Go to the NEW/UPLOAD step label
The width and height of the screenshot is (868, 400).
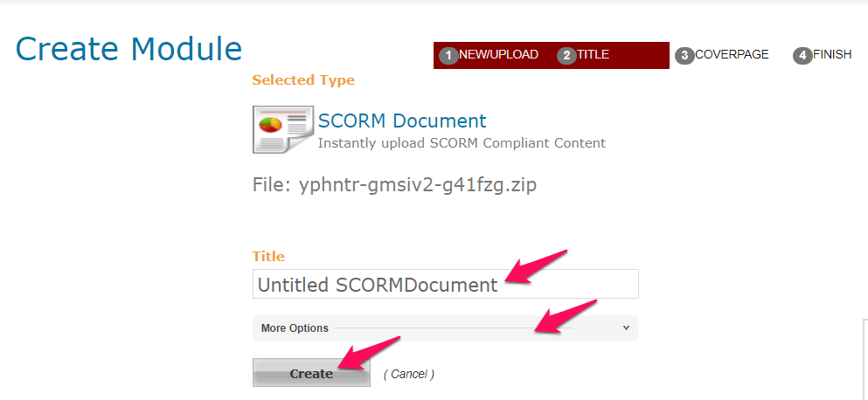499,54
